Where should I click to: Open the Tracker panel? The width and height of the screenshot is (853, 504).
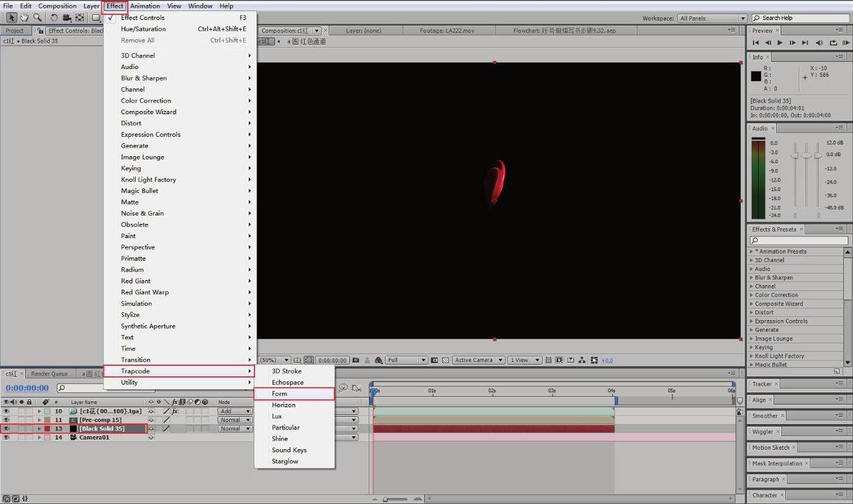pyautogui.click(x=762, y=384)
